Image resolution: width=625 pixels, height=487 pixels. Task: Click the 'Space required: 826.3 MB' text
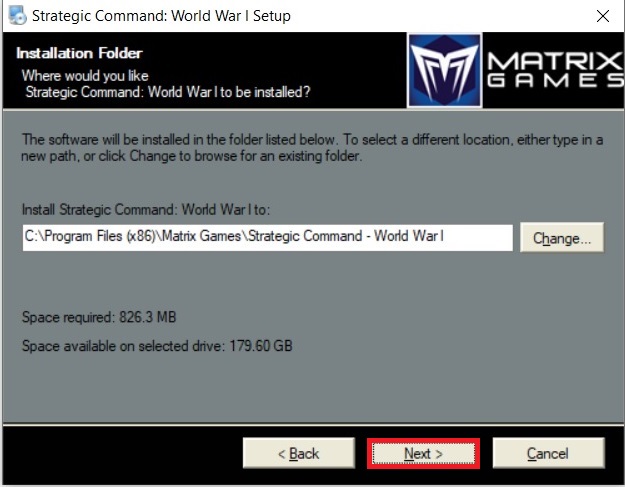coord(99,317)
